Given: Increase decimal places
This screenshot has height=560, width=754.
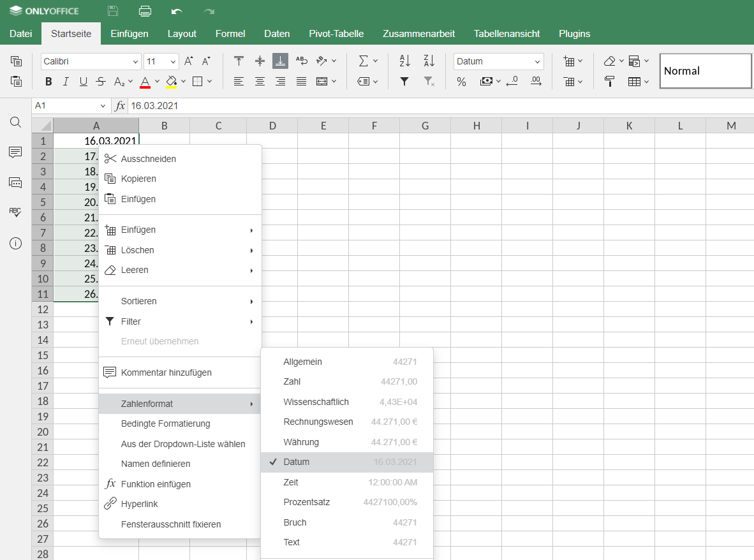Looking at the screenshot, I should pyautogui.click(x=536, y=81).
